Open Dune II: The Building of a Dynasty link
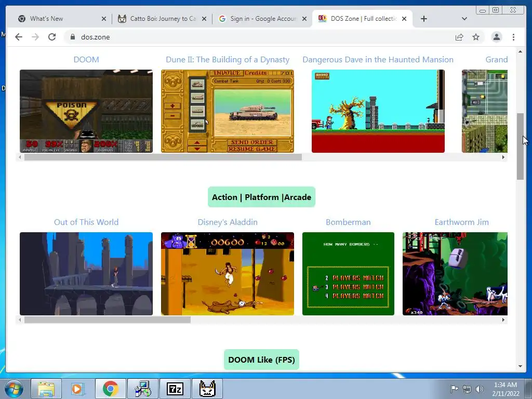This screenshot has height=399, width=532. click(x=228, y=59)
